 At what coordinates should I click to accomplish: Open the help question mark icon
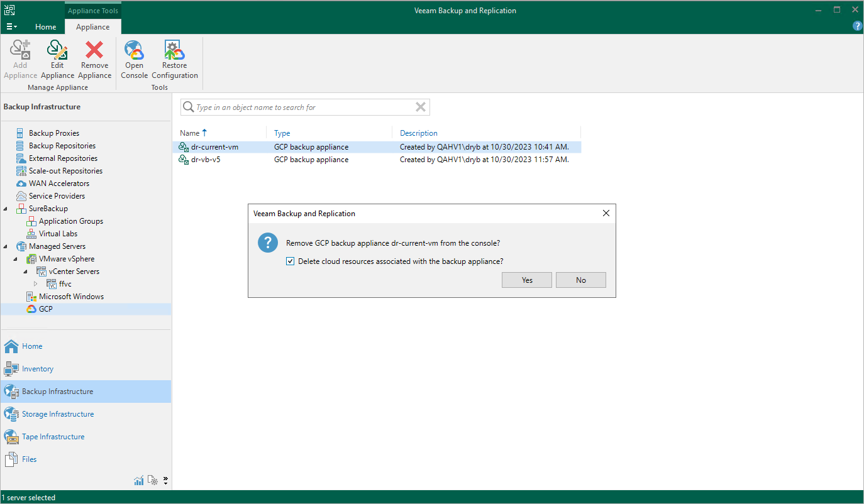(857, 26)
